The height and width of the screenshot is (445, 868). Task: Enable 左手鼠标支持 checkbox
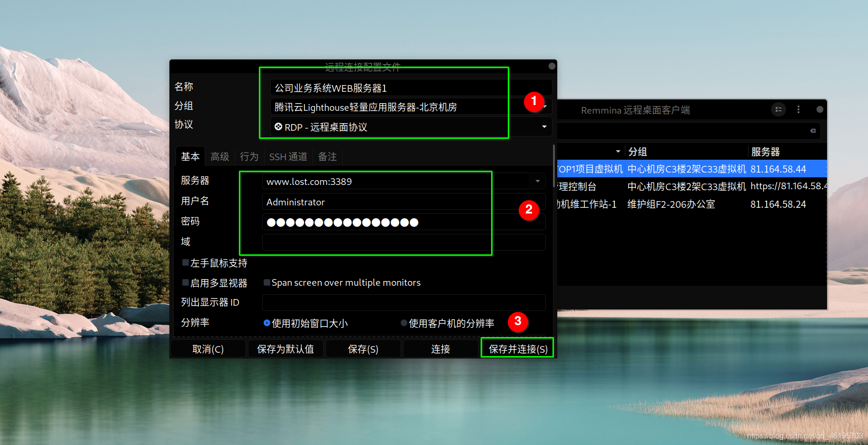pos(186,262)
